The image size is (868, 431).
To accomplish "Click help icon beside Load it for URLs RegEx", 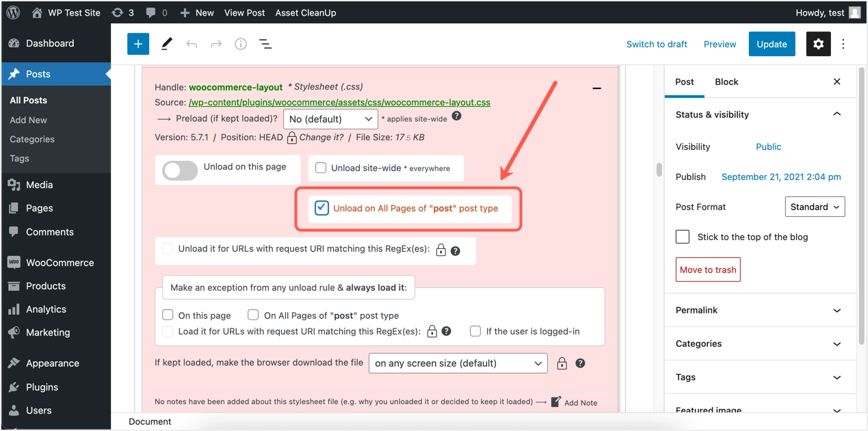I will point(447,331).
